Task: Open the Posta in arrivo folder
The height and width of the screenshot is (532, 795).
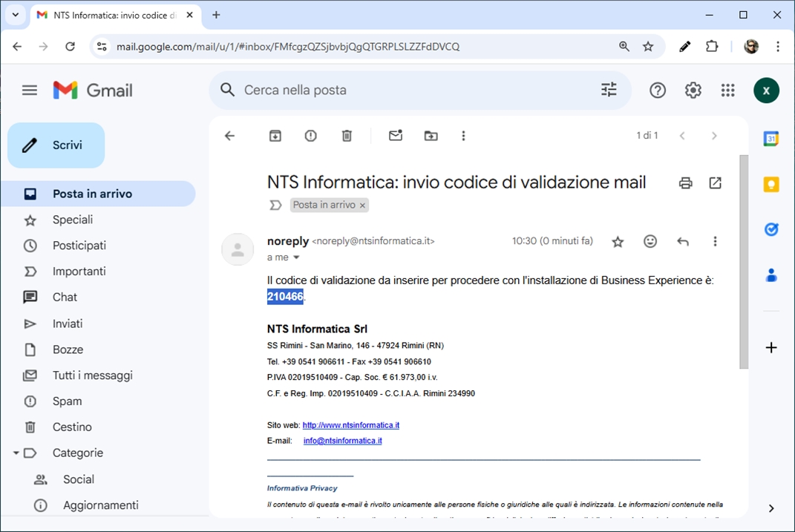Action: pyautogui.click(x=99, y=194)
